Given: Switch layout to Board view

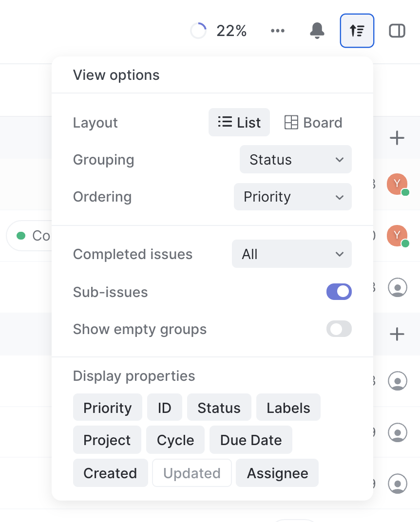Looking at the screenshot, I should click(x=313, y=123).
